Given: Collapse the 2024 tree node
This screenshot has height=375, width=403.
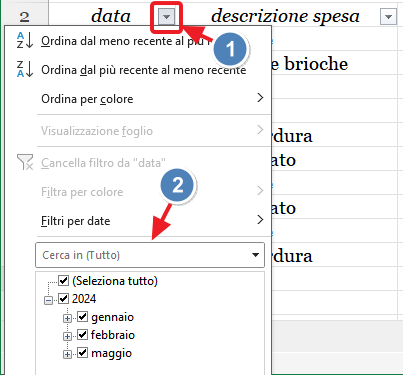Looking at the screenshot, I should pos(48,301).
